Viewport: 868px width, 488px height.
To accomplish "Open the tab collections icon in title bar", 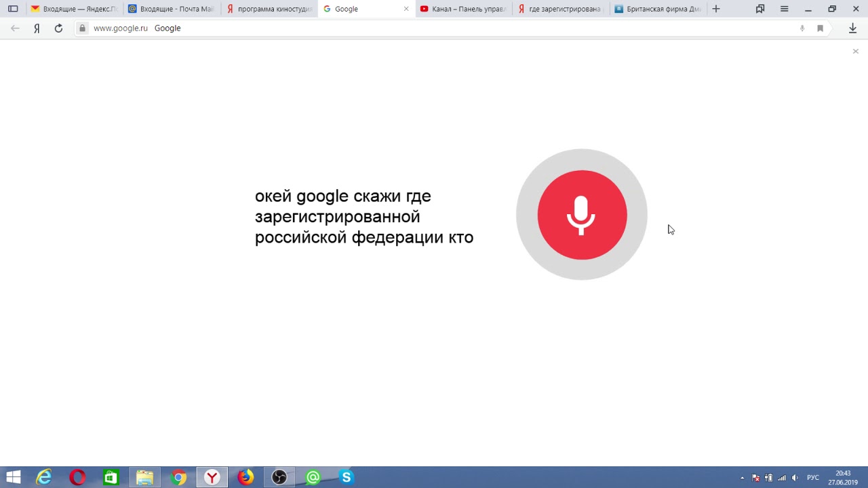I will pyautogui.click(x=760, y=9).
